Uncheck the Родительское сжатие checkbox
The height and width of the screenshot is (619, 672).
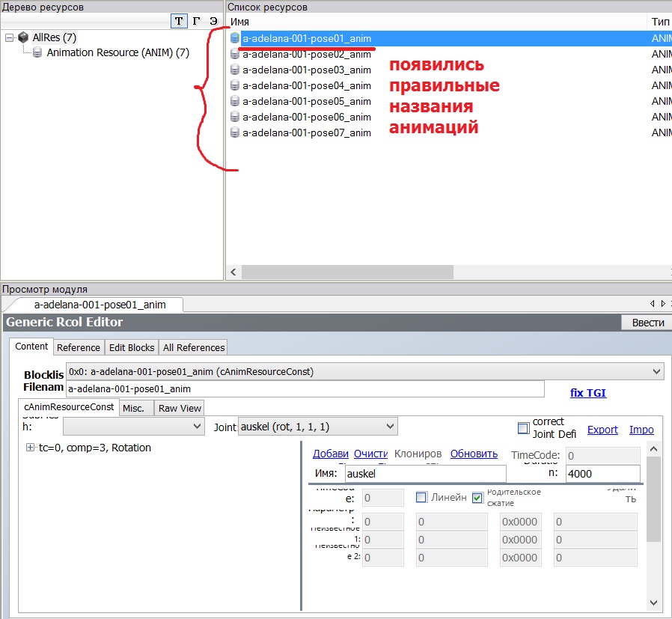pyautogui.click(x=477, y=497)
